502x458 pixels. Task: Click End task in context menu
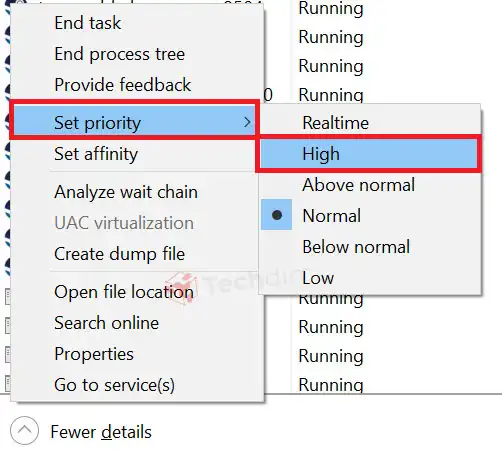(137, 23)
